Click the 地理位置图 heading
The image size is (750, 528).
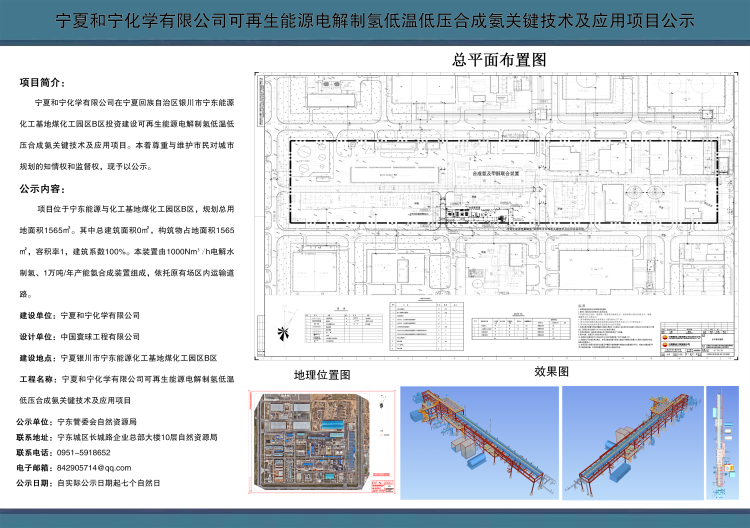tap(322, 374)
